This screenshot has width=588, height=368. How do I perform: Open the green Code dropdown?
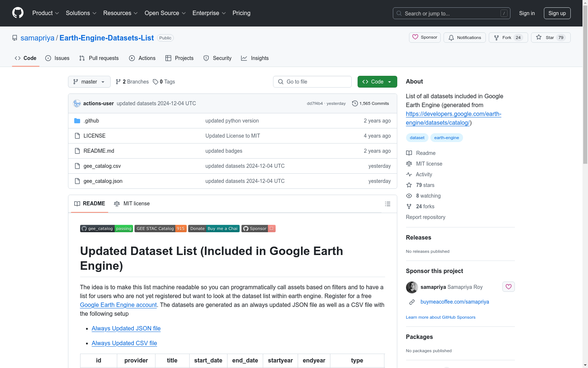pos(377,82)
